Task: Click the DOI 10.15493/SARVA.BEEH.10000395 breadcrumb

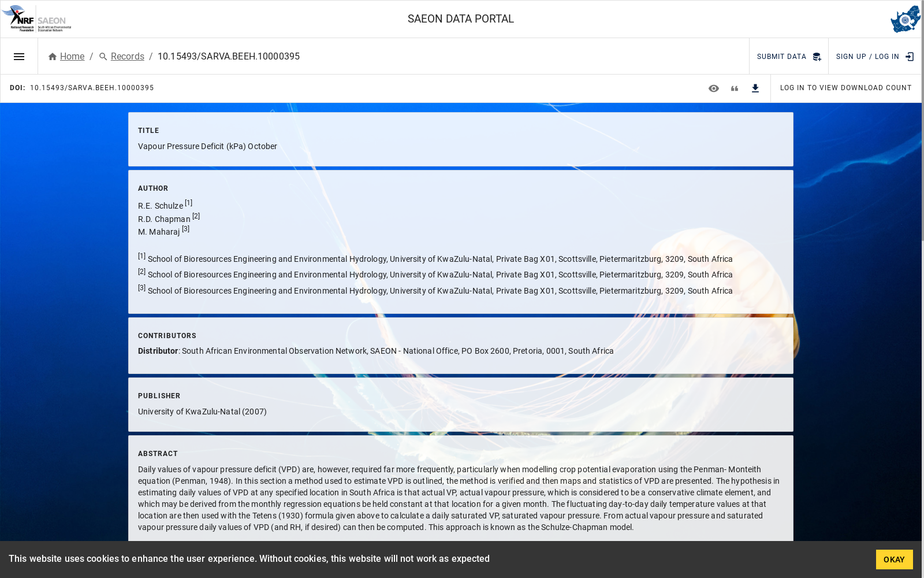Action: pyautogui.click(x=229, y=57)
